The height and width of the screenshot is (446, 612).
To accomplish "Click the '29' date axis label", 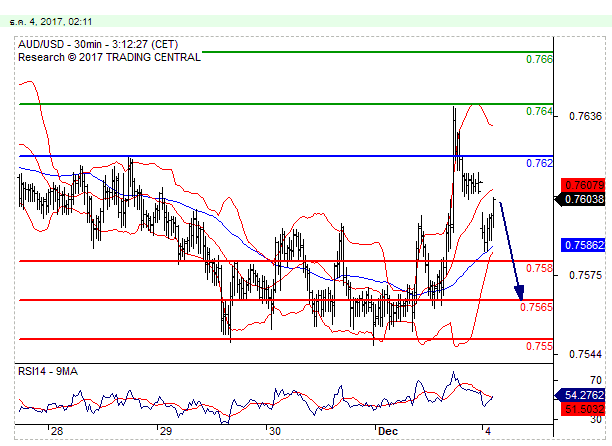I will (165, 431).
